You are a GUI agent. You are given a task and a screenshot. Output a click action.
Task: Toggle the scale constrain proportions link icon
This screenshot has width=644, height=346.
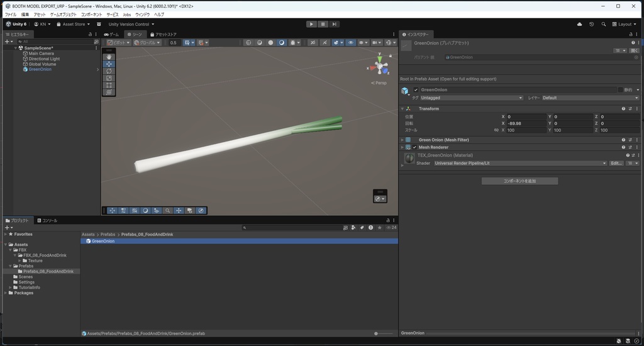[496, 130]
